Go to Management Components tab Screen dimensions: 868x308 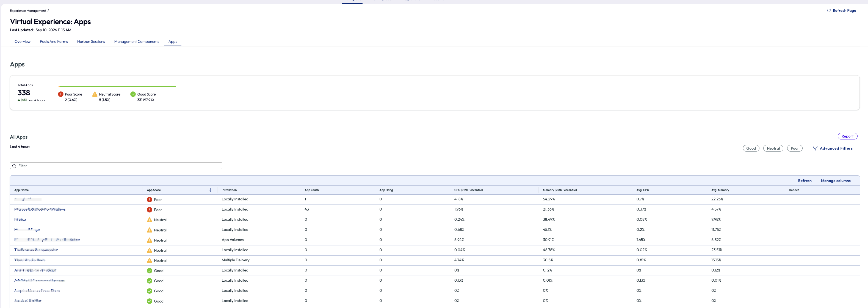(x=137, y=42)
